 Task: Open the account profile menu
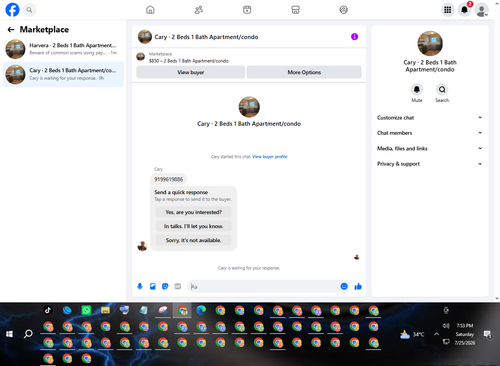point(482,10)
